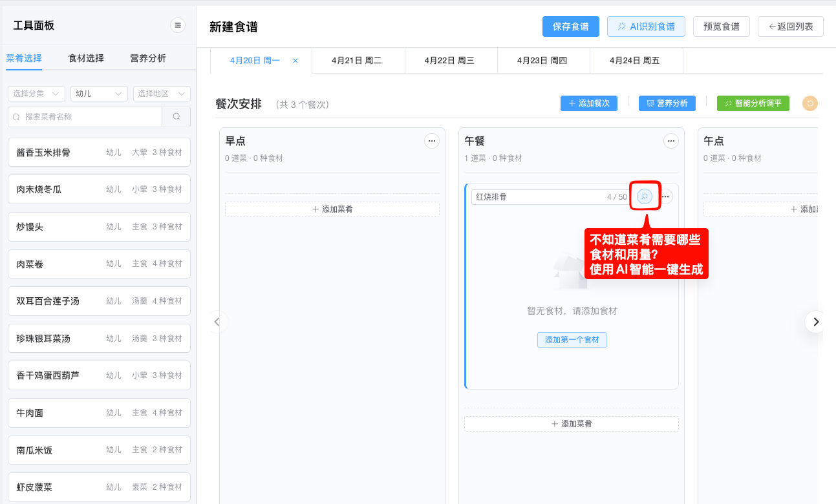The image size is (836, 504).
Task: Click the search magnifier icon beside the search field
Action: pos(177,116)
